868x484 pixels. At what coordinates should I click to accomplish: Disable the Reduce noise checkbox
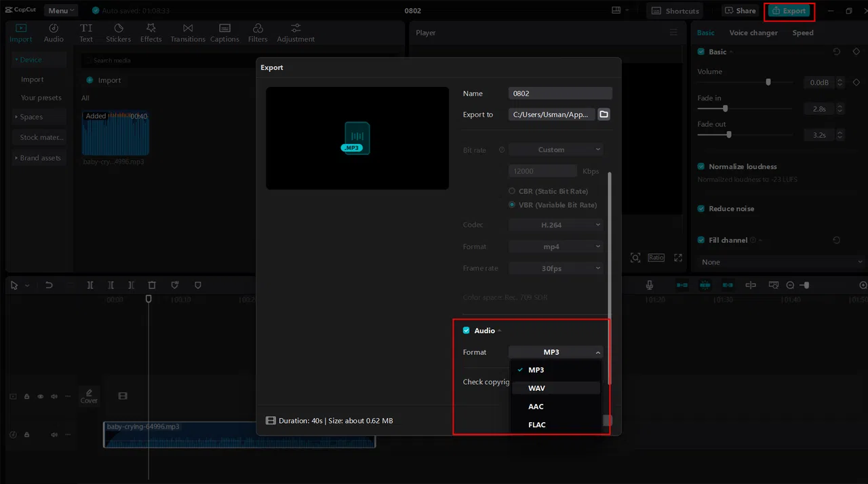point(701,208)
